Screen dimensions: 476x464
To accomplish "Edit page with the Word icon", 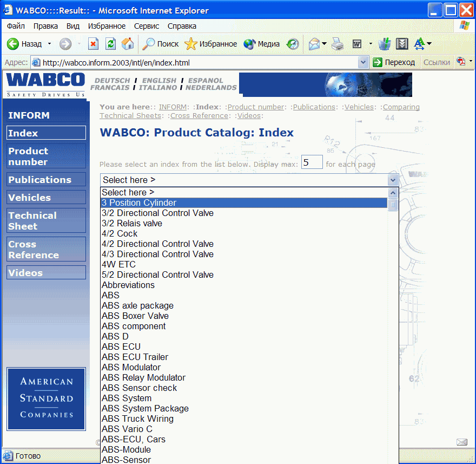I will pos(357,44).
